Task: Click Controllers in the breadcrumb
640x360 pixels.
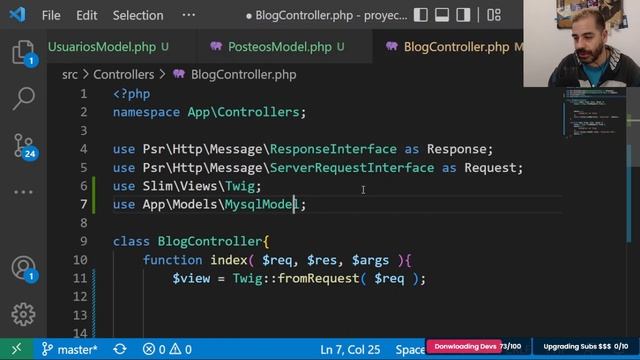Action: [x=124, y=75]
